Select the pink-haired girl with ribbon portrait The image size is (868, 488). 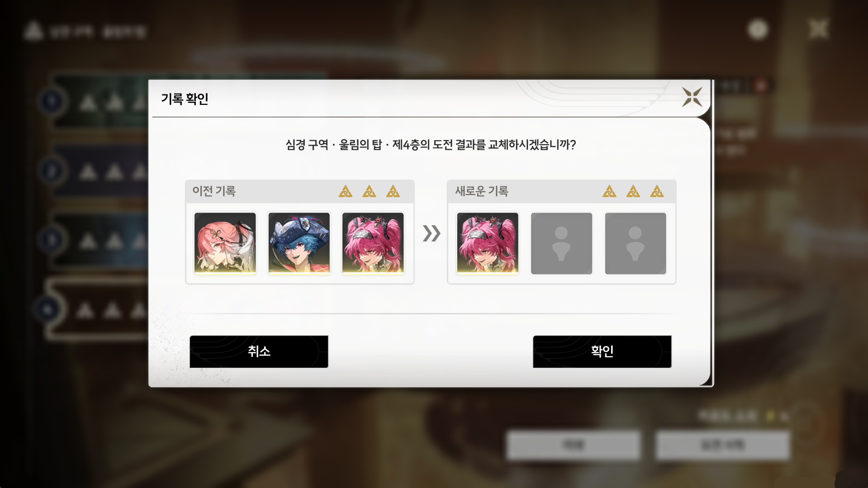[225, 243]
